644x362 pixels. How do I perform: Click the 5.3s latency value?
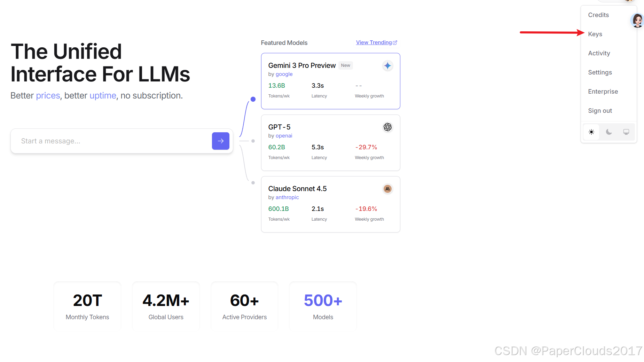(x=317, y=147)
